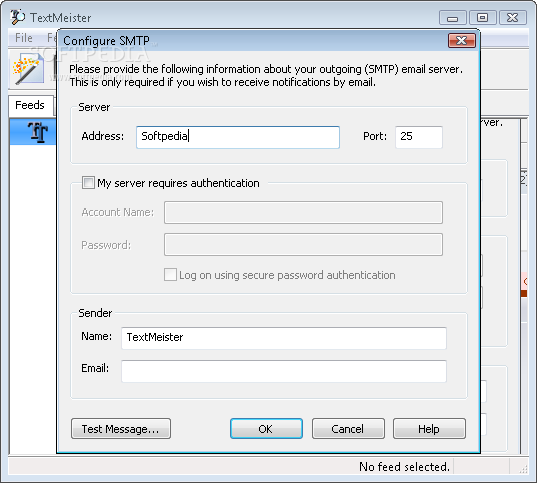Maximize the TextMeister window

click(x=483, y=17)
